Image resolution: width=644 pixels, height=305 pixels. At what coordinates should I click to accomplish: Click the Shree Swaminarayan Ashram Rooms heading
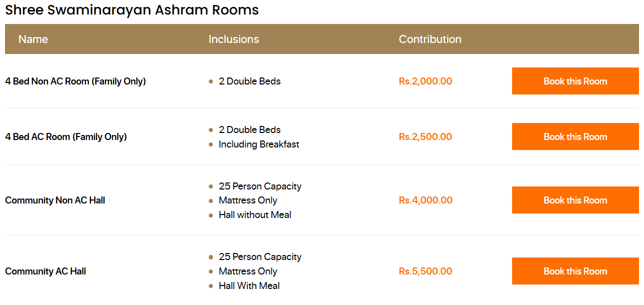(x=132, y=9)
